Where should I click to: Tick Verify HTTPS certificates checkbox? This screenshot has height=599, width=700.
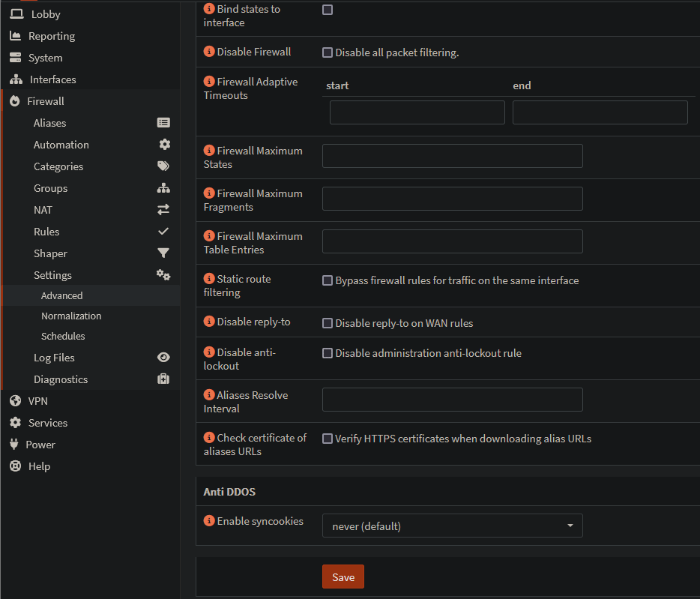click(x=328, y=439)
